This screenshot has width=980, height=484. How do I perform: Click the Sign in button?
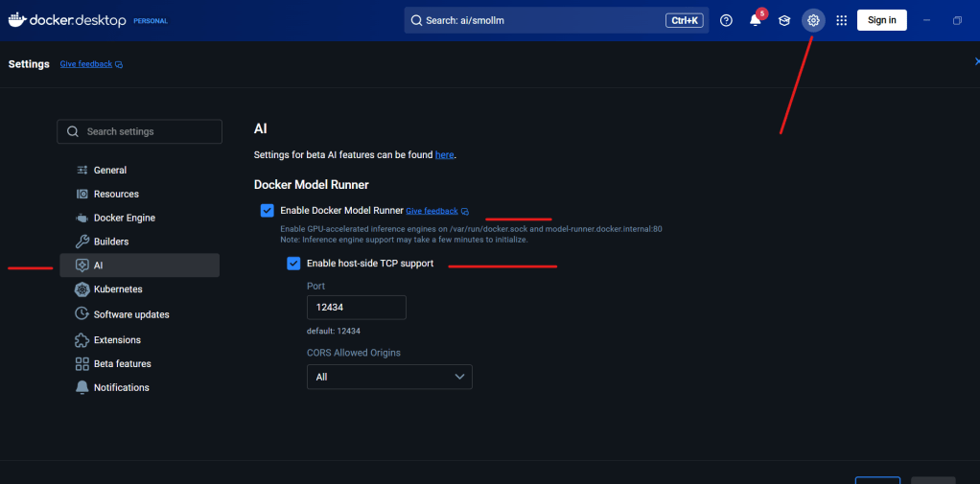(x=882, y=20)
